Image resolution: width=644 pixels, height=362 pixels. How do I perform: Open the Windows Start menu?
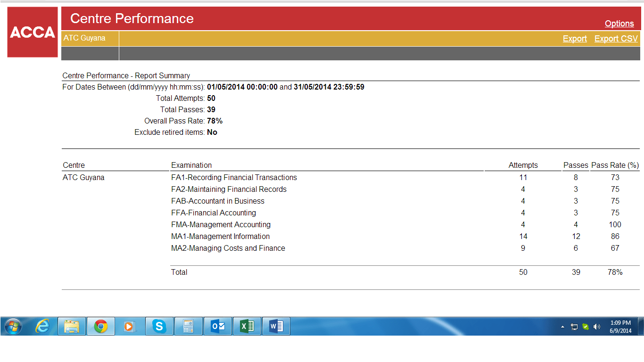click(x=12, y=326)
